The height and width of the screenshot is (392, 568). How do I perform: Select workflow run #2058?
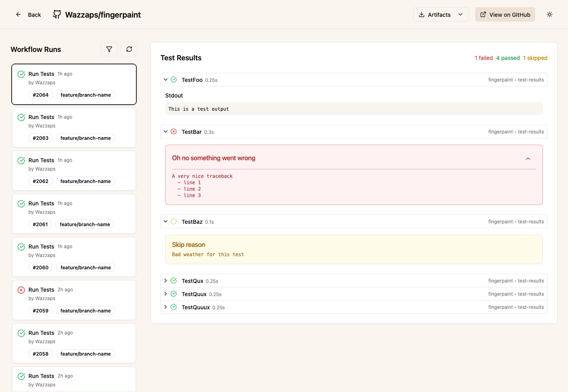74,343
